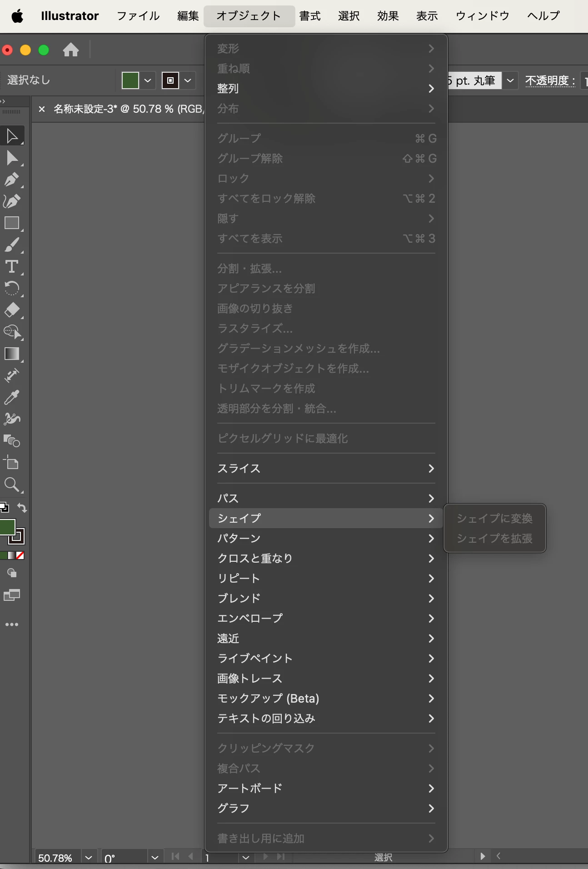Open 書式 menu
This screenshot has width=588, height=869.
(310, 16)
